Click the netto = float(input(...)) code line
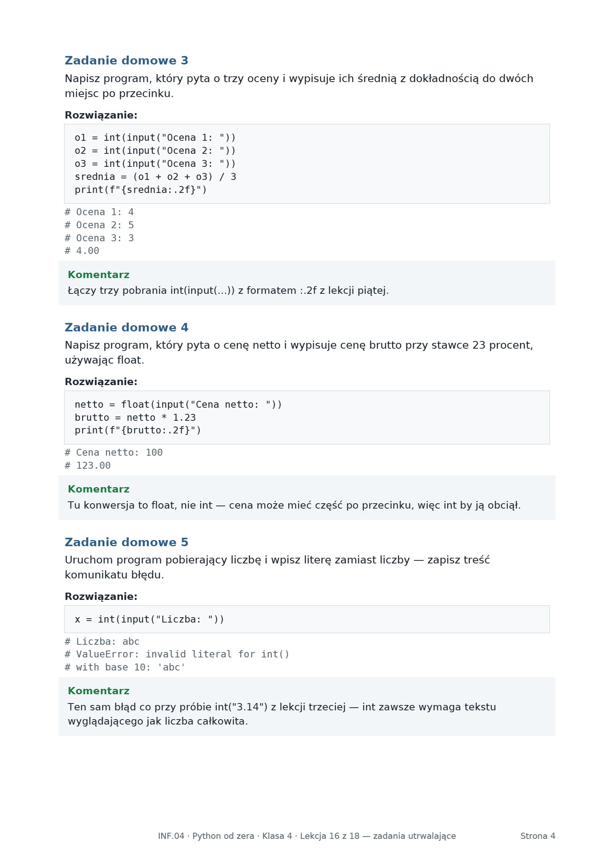The width and height of the screenshot is (614, 868). click(x=178, y=405)
